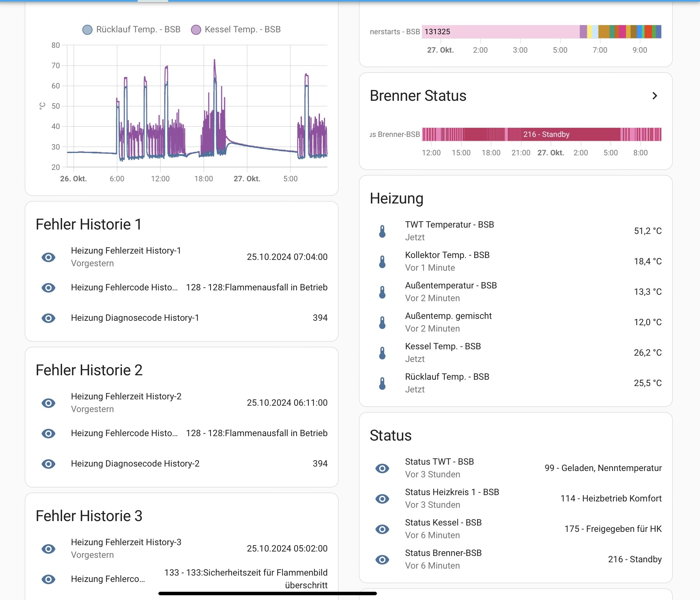Screen dimensions: 700x600
Task: Click the eye icon beside Heizung Fehlerzeit History-1
Action: click(x=48, y=257)
